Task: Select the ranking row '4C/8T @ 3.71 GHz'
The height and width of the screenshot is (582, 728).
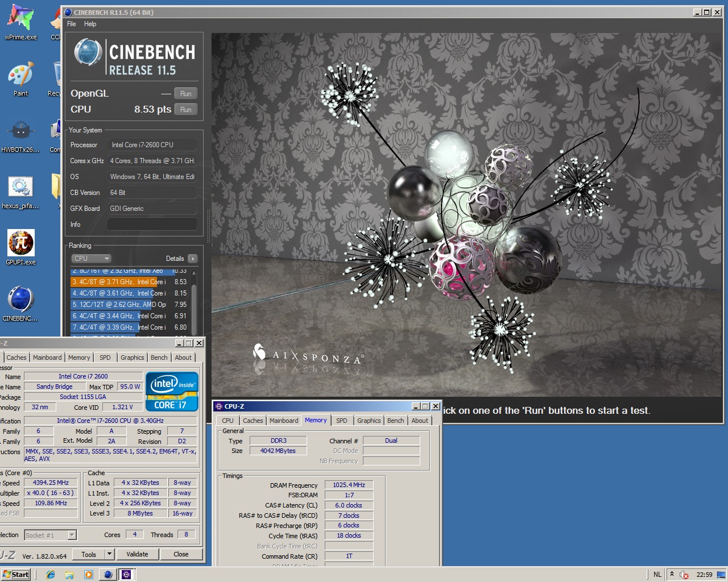Action: [x=130, y=282]
